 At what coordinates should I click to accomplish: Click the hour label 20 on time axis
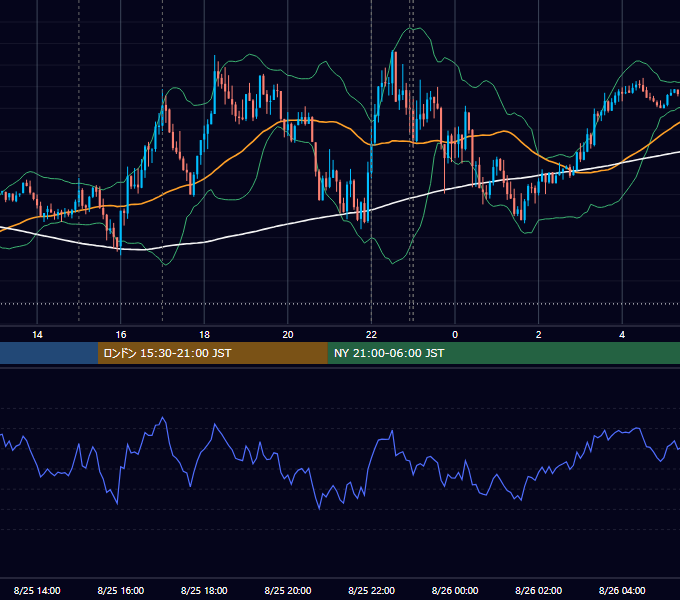point(288,335)
